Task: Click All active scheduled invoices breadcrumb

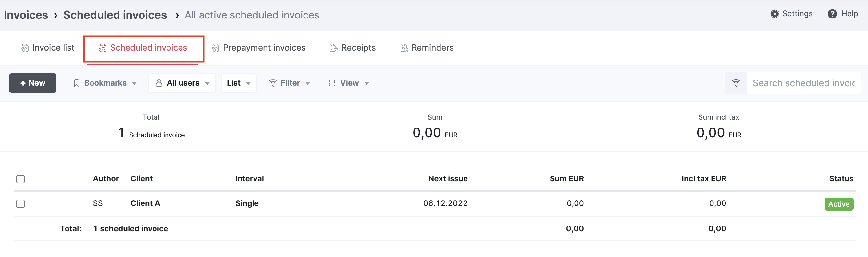Action: point(252,15)
